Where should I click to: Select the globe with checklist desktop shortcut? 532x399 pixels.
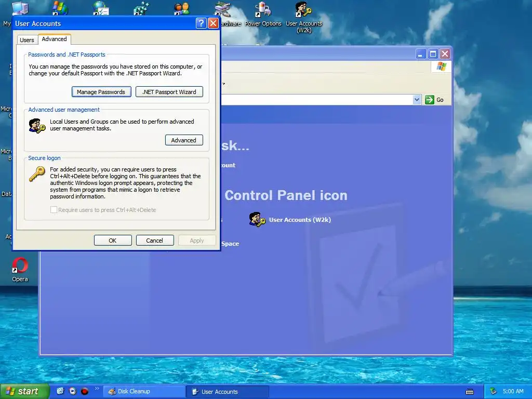(101, 9)
